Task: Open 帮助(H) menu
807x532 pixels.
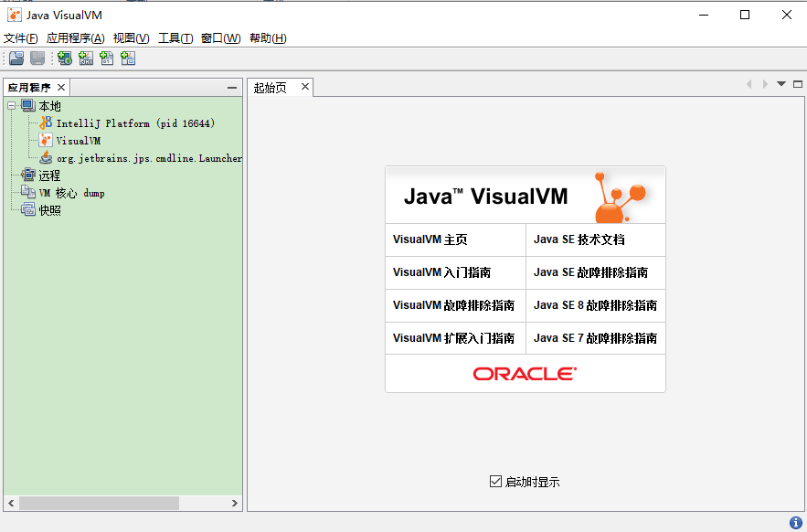Action: 268,38
